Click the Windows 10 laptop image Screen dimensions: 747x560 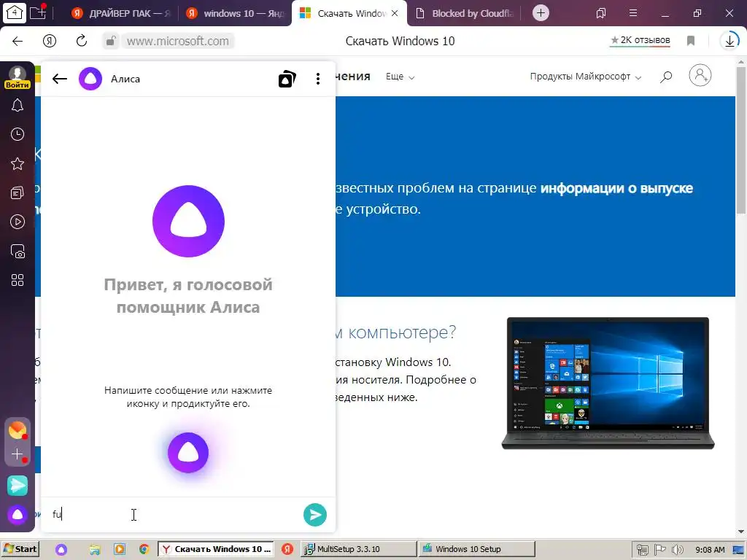click(x=608, y=383)
